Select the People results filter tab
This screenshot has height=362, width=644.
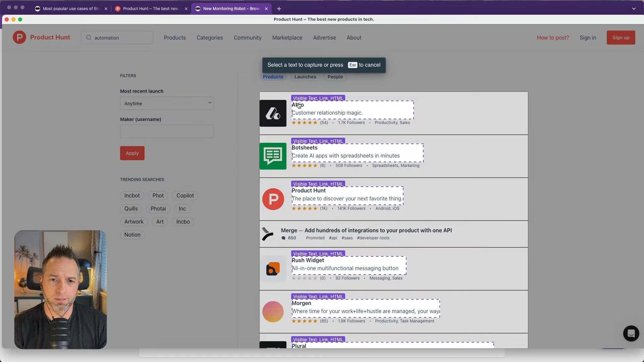point(335,77)
